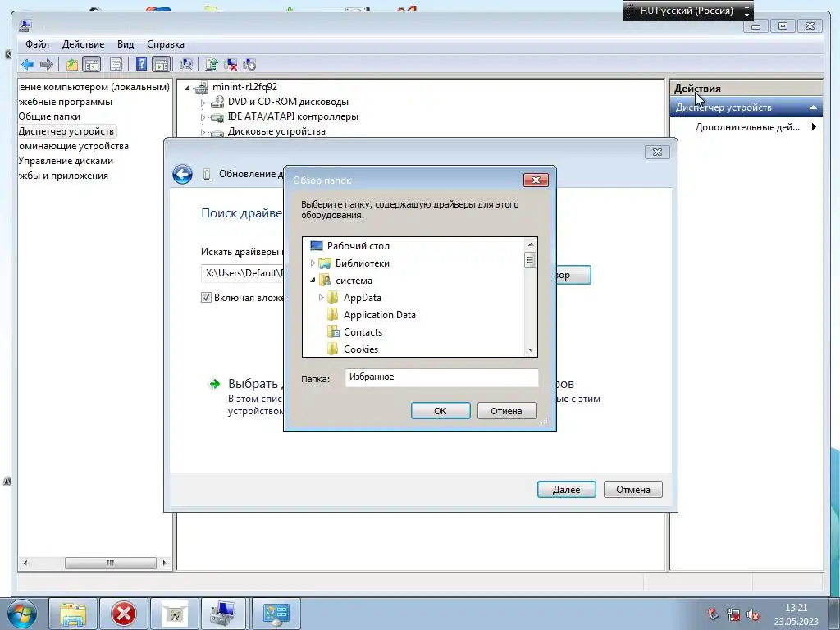
Task: Click the Back arrow in the management console toolbar
Action: point(28,65)
